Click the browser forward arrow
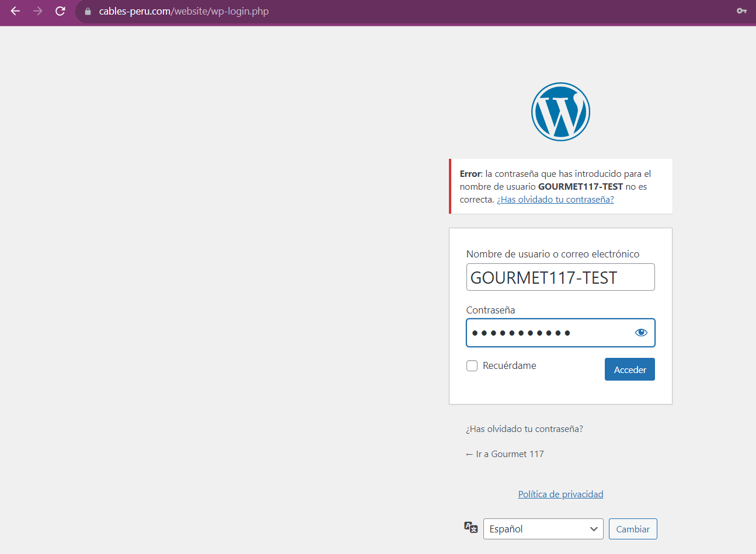This screenshot has width=756, height=554. [38, 11]
